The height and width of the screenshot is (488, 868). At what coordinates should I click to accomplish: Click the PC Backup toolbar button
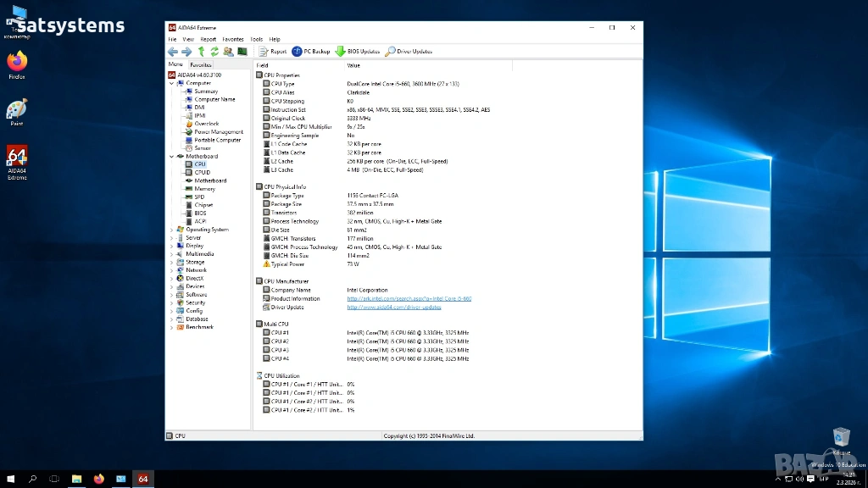click(x=311, y=52)
